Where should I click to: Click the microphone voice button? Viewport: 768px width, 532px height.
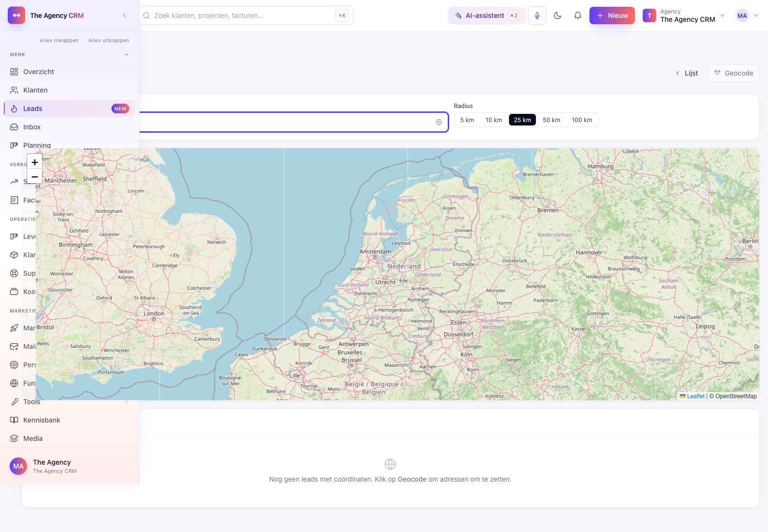537,16
